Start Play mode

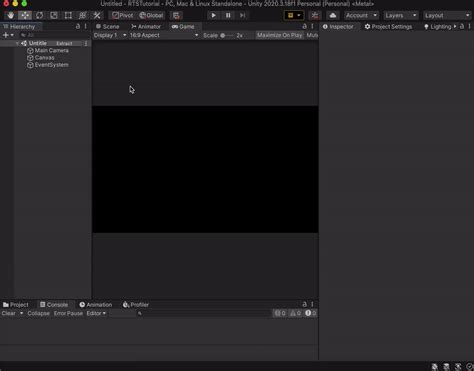pyautogui.click(x=213, y=15)
